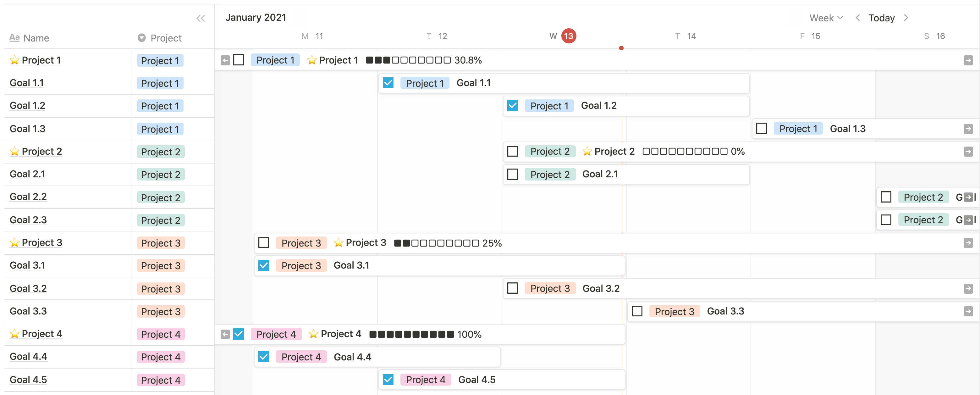980x395 pixels.
Task: Check the Goal 3.2 timeline checkbox
Action: point(512,288)
